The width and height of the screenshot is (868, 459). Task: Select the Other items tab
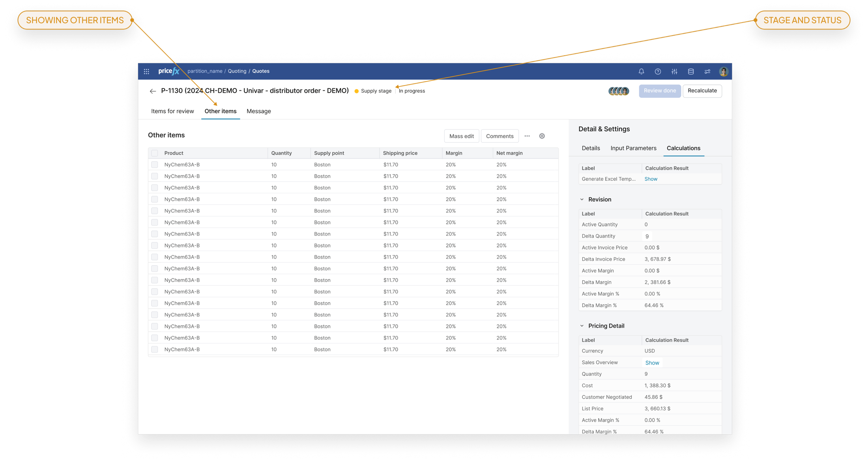click(221, 111)
